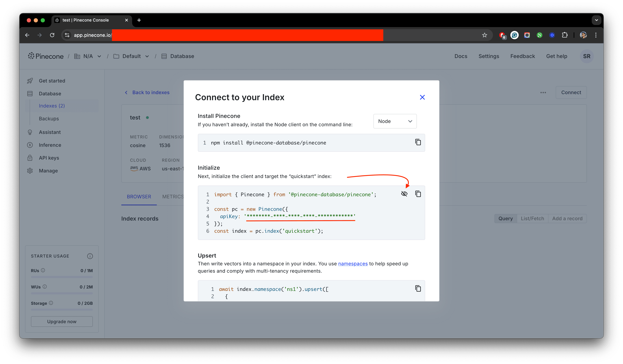
Task: Click the Storage usage progress bar
Action: tap(62, 310)
